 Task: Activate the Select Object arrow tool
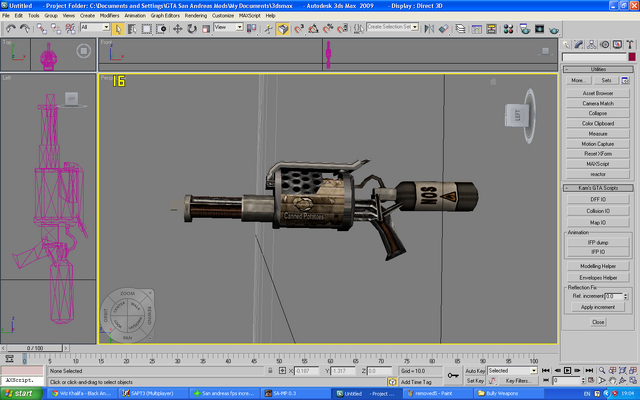pyautogui.click(x=118, y=29)
